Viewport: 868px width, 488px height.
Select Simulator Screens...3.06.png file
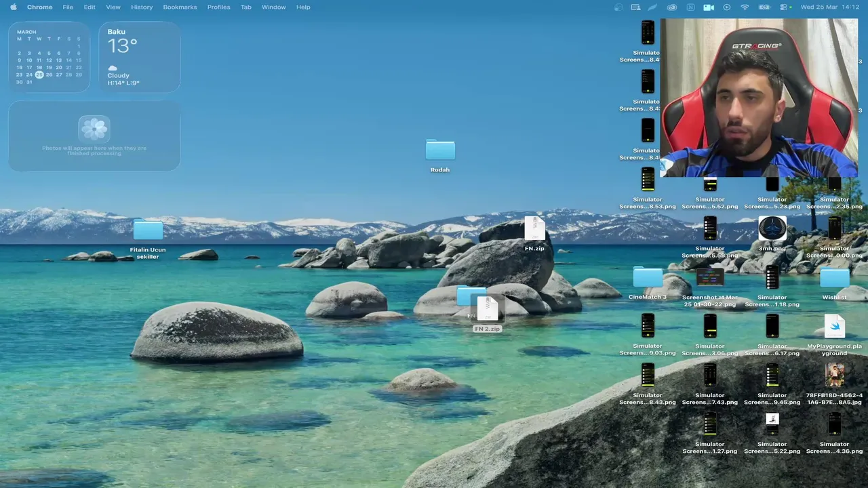[x=710, y=326]
